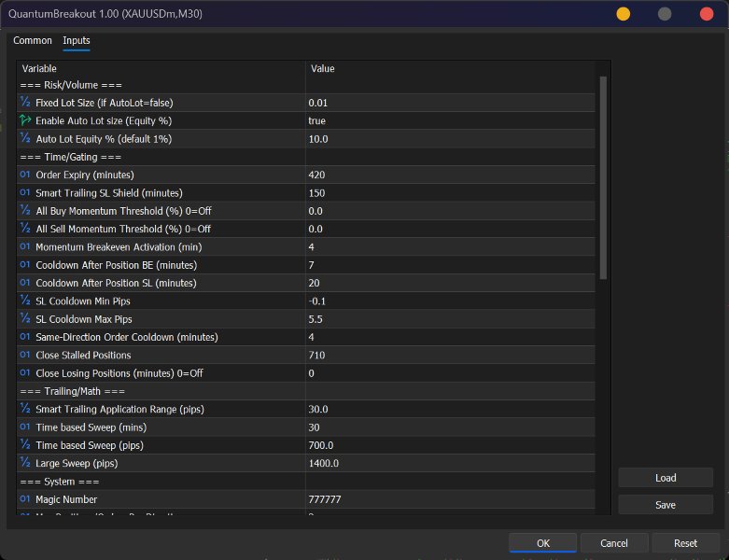Edit the Auto Lot Equity value 10.0
The width and height of the screenshot is (729, 560).
pyautogui.click(x=450, y=139)
